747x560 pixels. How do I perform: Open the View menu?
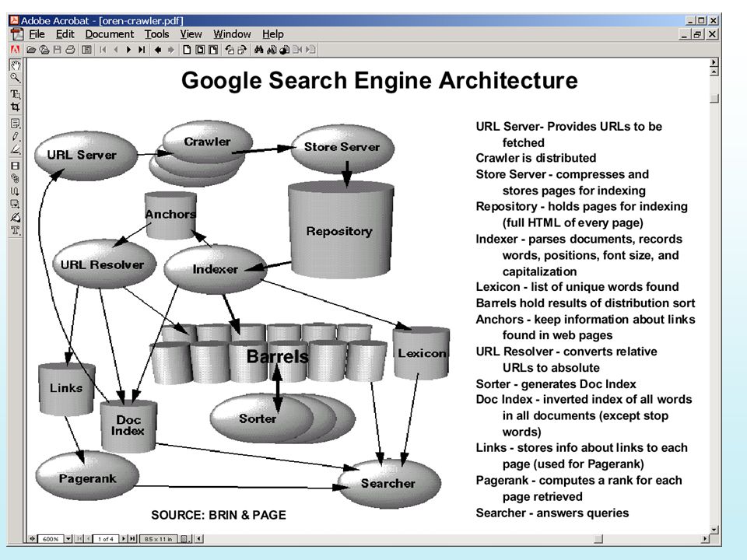pyautogui.click(x=191, y=34)
